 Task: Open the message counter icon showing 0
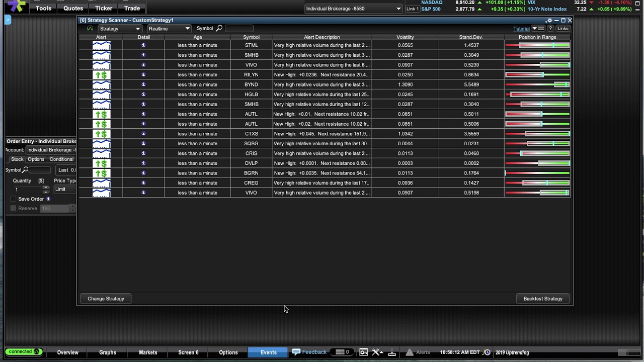pos(342,352)
